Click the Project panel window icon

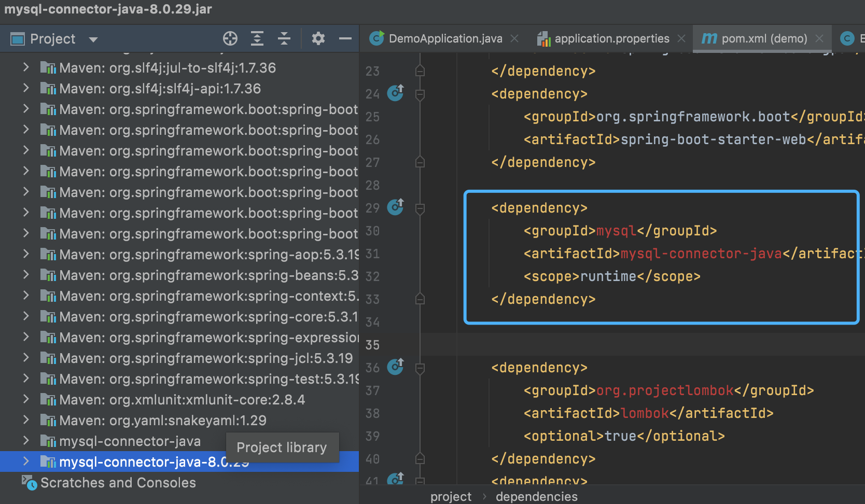coord(18,39)
